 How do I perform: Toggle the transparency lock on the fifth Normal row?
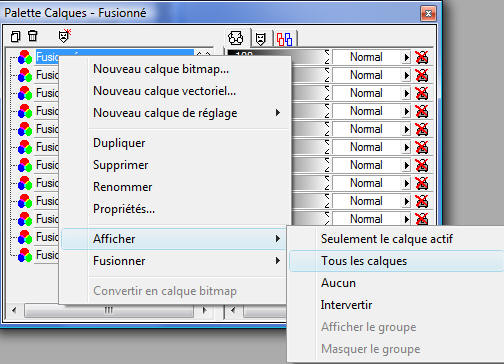(x=422, y=129)
